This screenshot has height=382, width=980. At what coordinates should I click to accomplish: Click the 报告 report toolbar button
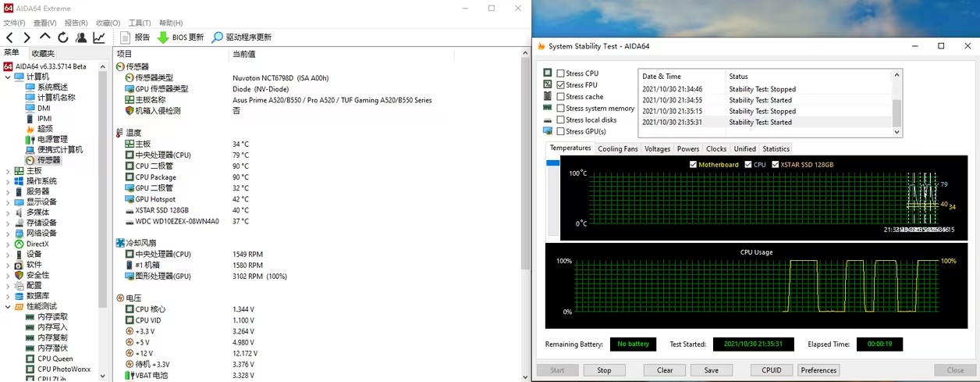point(135,37)
